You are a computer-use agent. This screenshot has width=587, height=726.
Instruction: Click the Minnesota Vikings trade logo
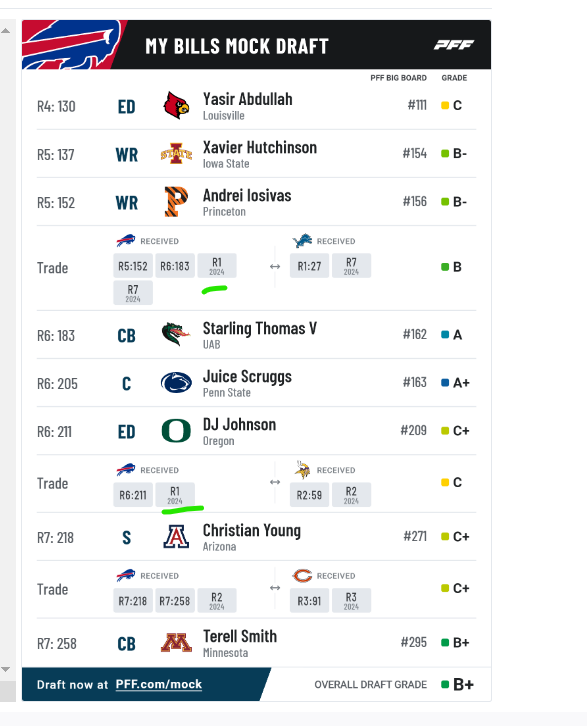click(302, 469)
